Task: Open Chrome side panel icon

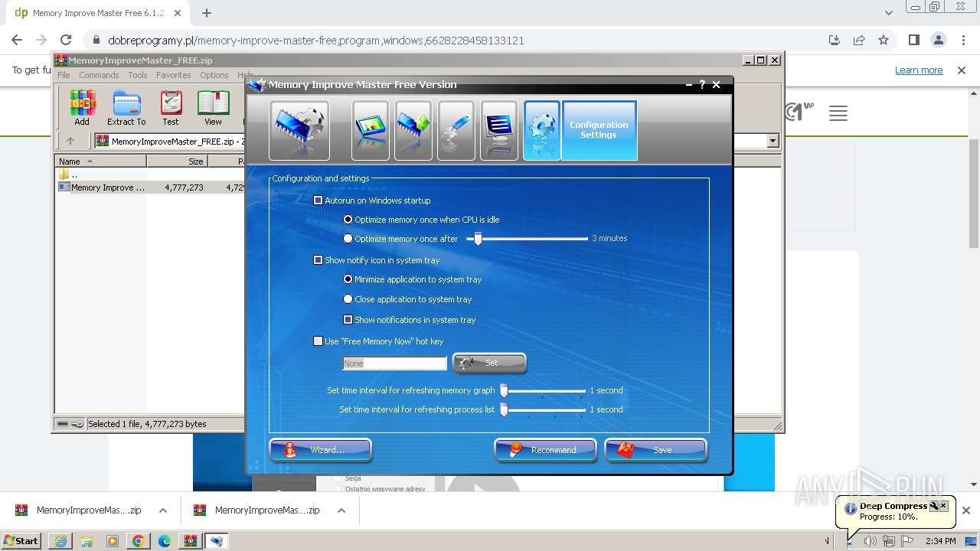Action: [913, 41]
